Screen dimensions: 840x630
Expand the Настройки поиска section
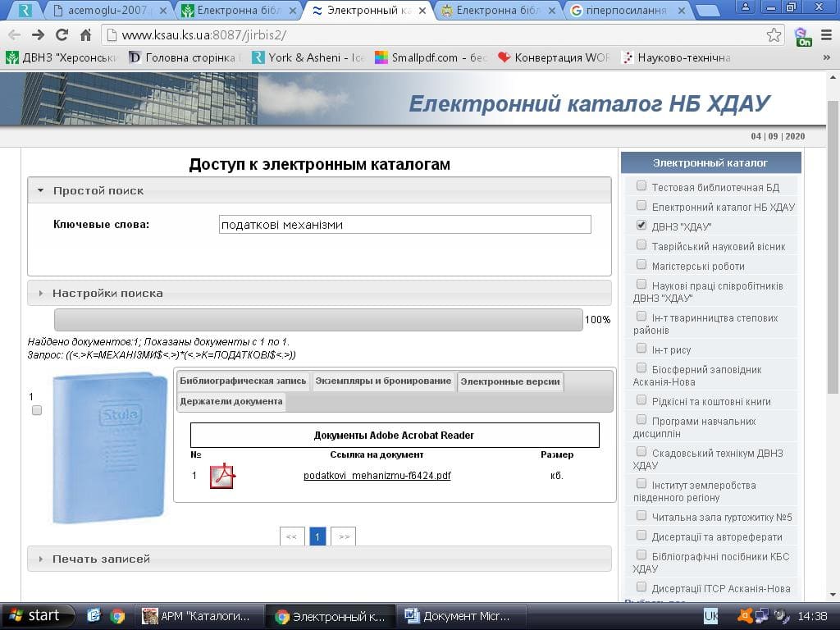tap(107, 293)
